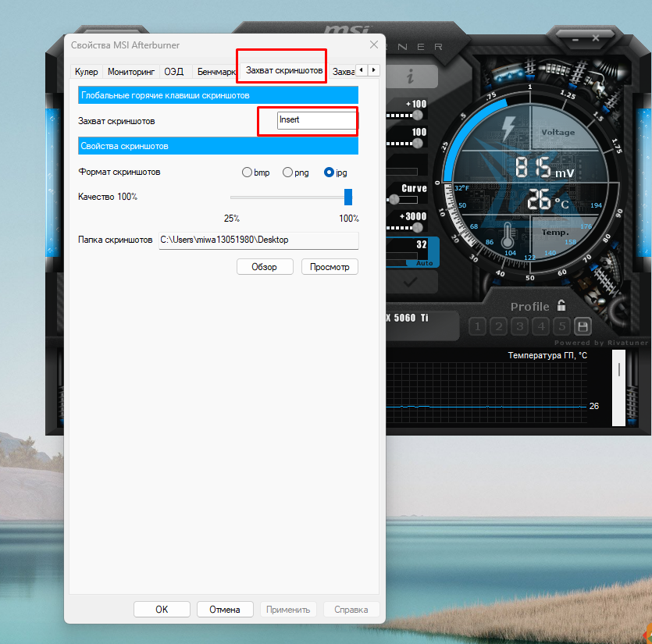Click the +3000 slider knob in Afterburner
This screenshot has height=644, width=652.
point(417,227)
